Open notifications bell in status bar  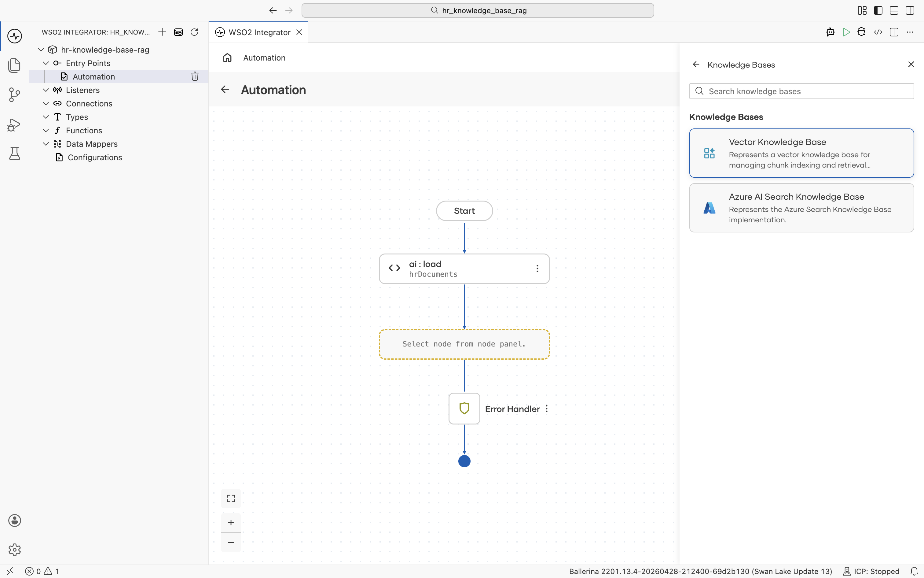(x=914, y=572)
